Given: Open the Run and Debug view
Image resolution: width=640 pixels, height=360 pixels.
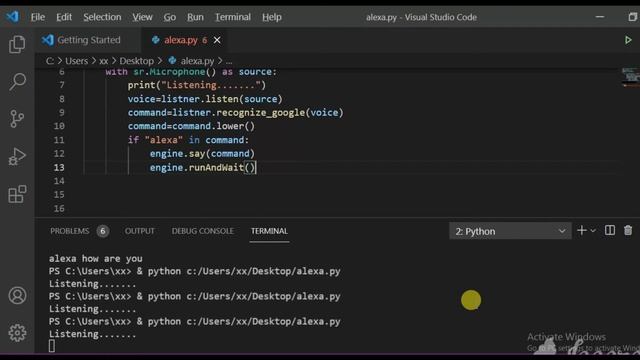Looking at the screenshot, I should tap(17, 156).
